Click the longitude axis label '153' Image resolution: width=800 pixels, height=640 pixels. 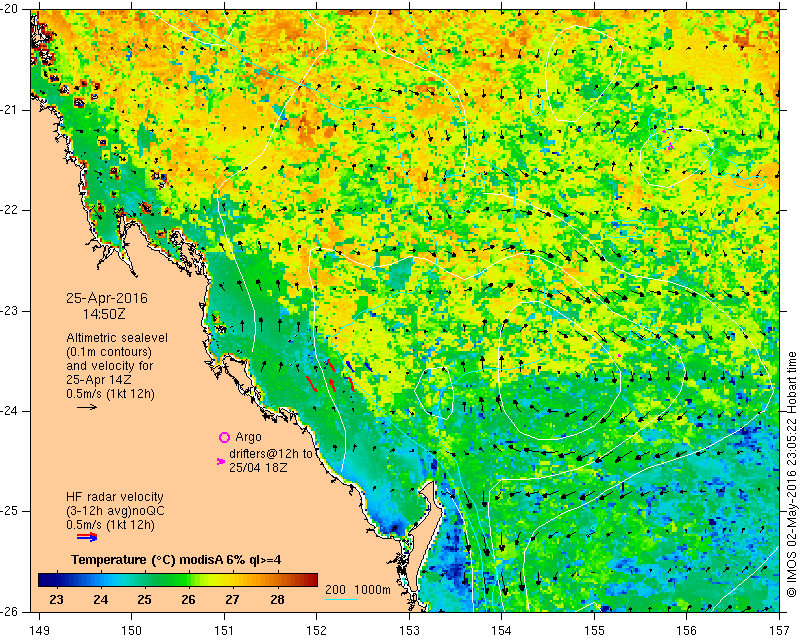[x=409, y=631]
